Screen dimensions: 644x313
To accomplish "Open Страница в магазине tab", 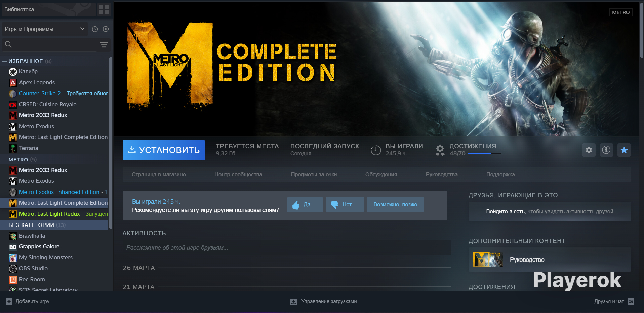I will pos(159,175).
